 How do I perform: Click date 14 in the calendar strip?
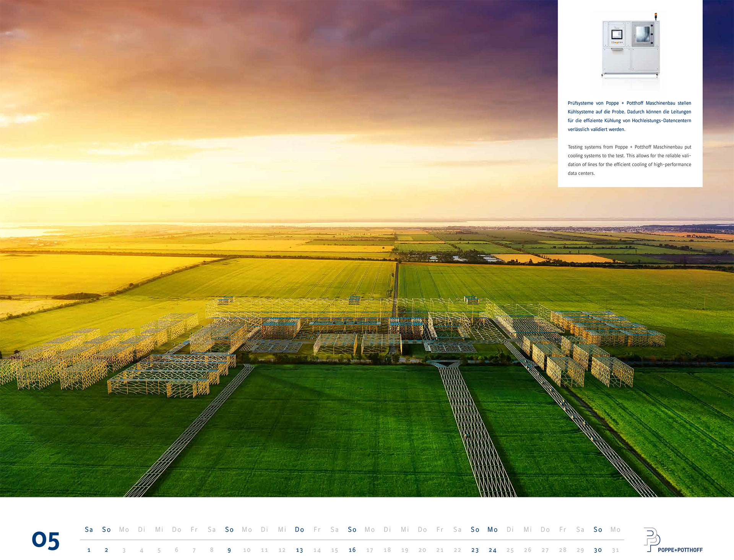pos(317,550)
